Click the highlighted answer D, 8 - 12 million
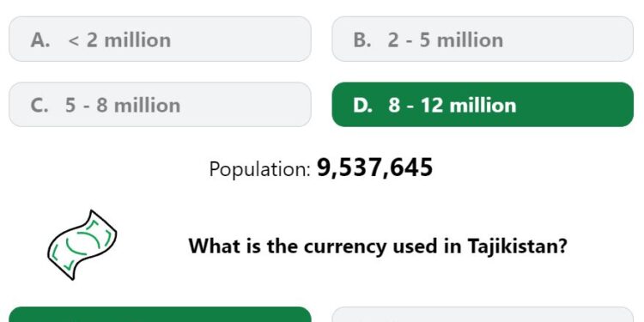The height and width of the screenshot is (322, 644). click(483, 105)
